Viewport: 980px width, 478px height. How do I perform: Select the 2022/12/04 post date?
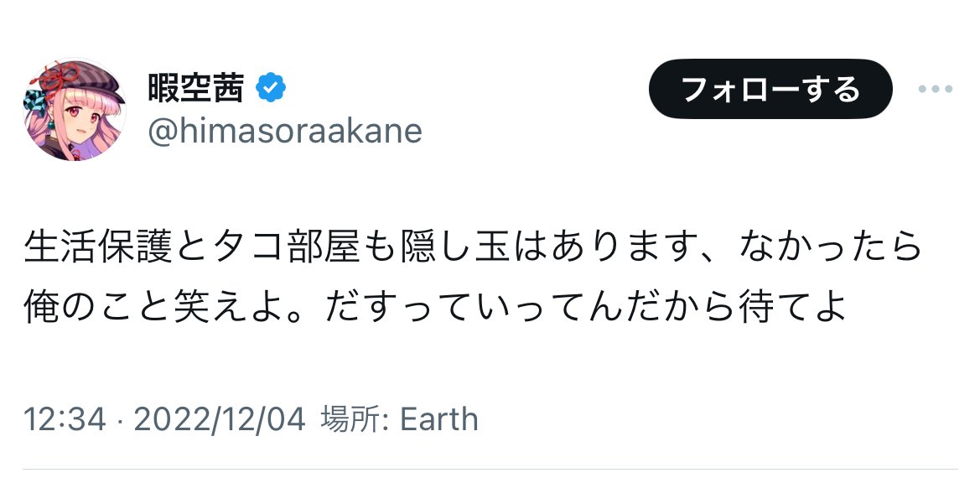(x=220, y=419)
